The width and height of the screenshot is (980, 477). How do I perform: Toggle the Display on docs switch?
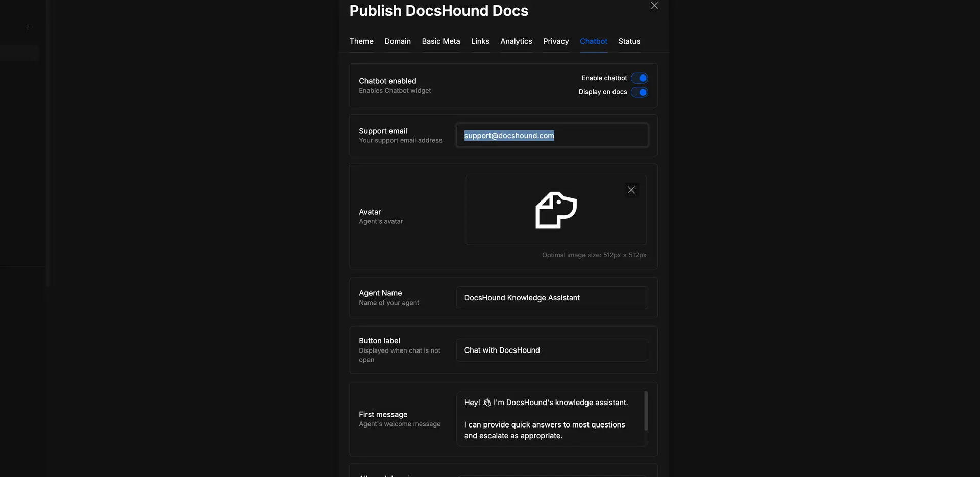(x=640, y=92)
